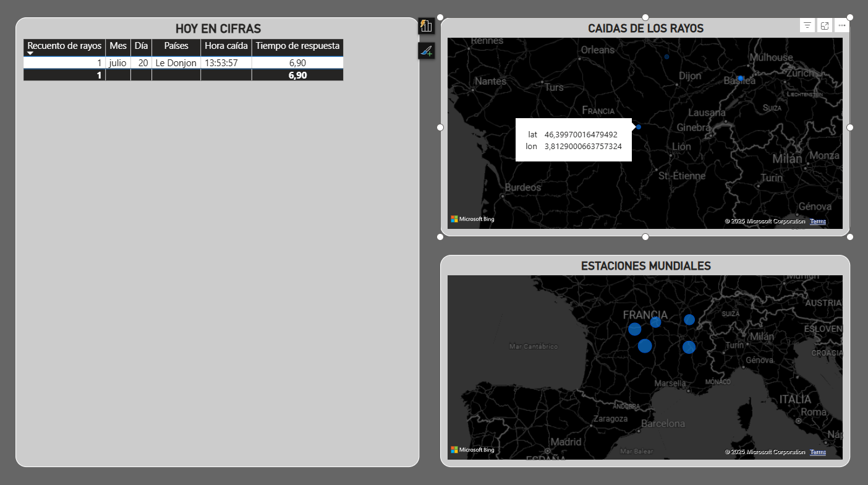Click the 'ESTACIONES MUNDIALES' title

645,266
